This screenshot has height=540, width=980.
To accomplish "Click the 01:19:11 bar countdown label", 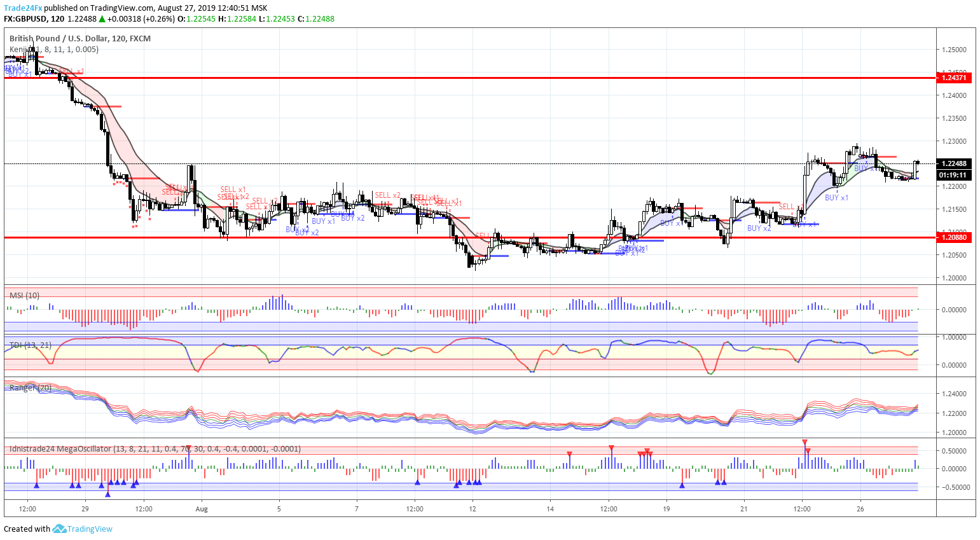I will pyautogui.click(x=954, y=175).
